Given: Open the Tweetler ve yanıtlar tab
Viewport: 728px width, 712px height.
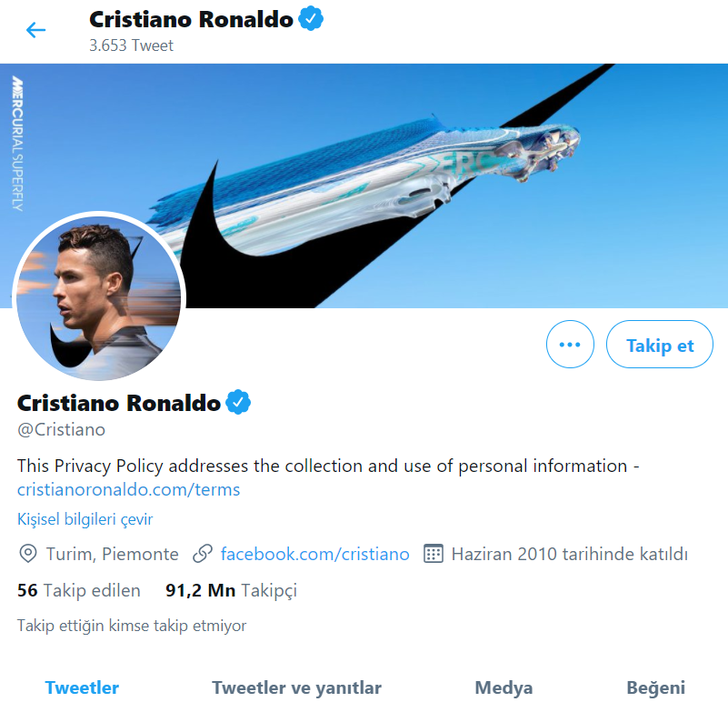Looking at the screenshot, I should point(296,687).
